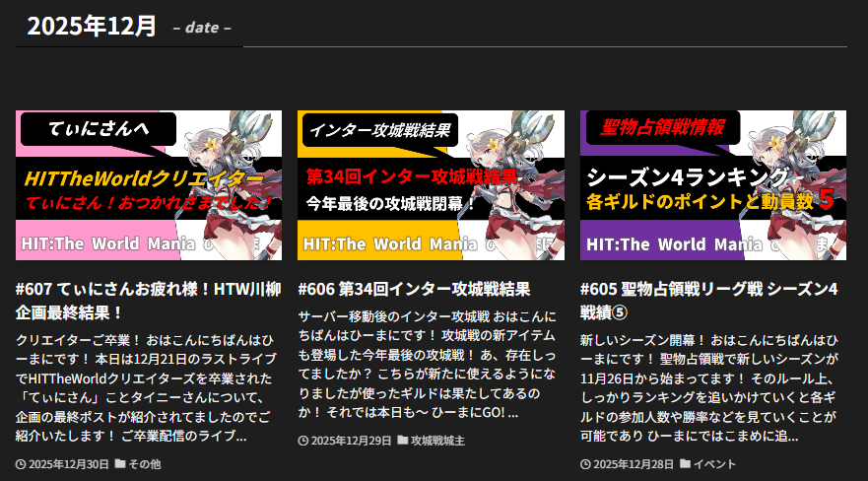Open the てぃにさんへ post thumbnail
The height and width of the screenshot is (481, 868).
pyautogui.click(x=149, y=185)
